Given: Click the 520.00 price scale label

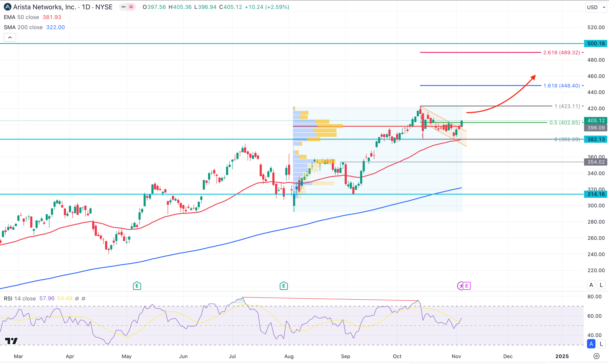Looking at the screenshot, I should point(596,27).
